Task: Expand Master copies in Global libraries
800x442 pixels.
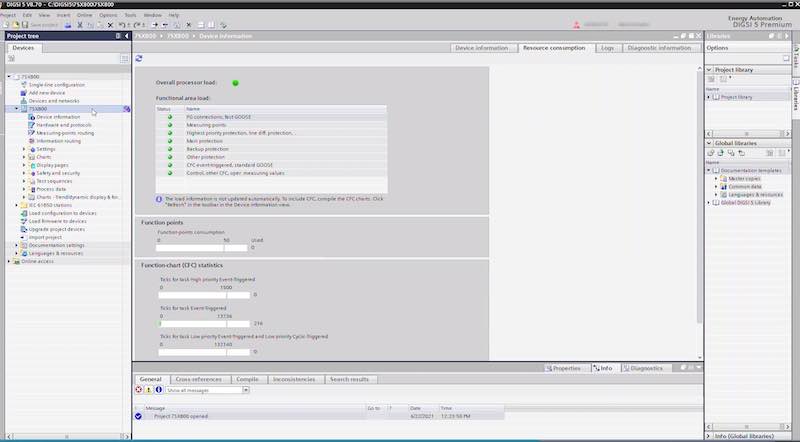Action: pyautogui.click(x=716, y=179)
